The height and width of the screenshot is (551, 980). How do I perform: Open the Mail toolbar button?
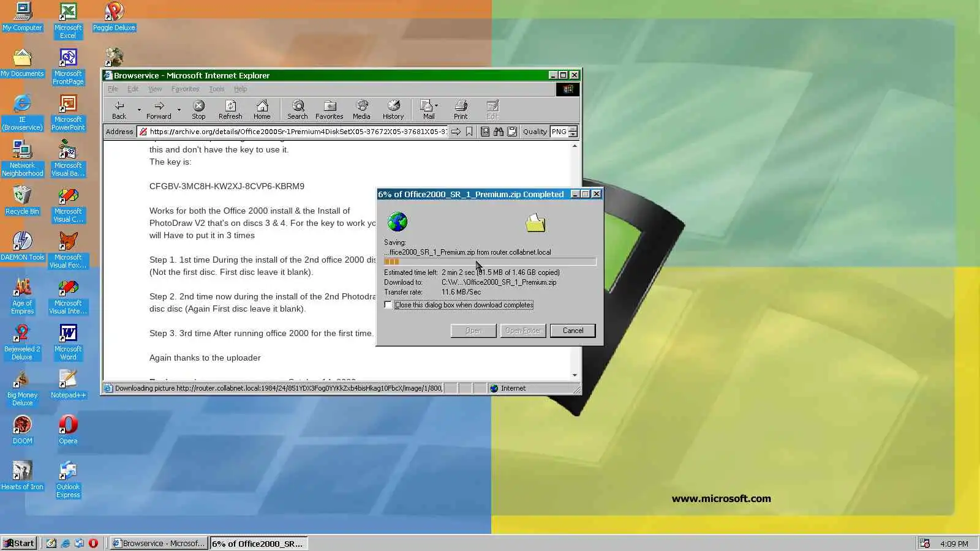[x=427, y=110]
